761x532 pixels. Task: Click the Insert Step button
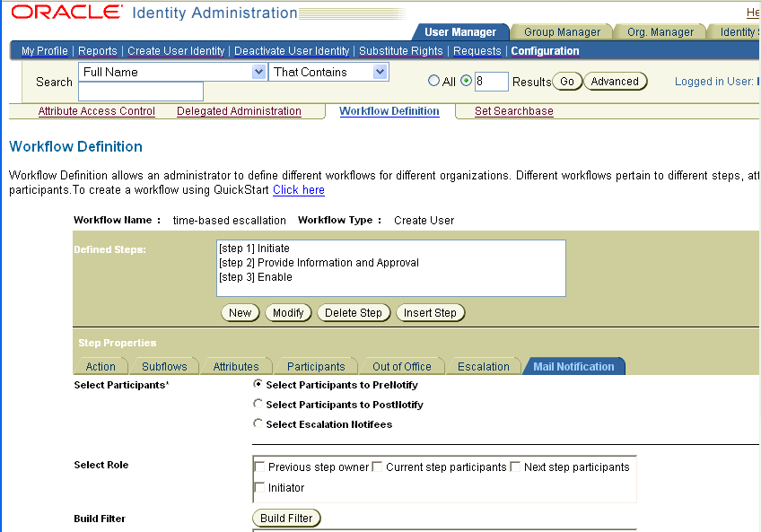point(430,313)
